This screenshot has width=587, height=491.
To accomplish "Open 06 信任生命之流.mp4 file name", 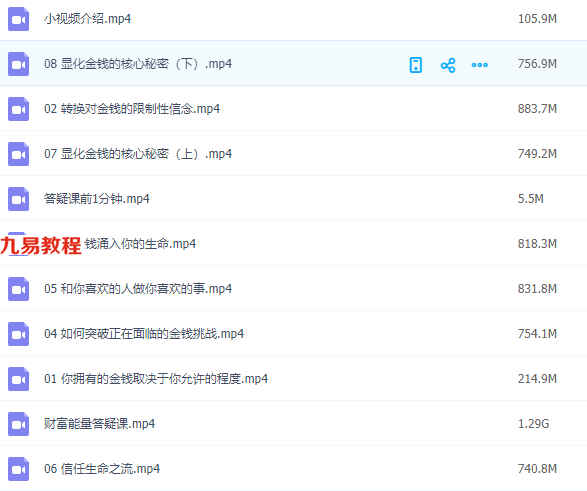I will tap(102, 469).
